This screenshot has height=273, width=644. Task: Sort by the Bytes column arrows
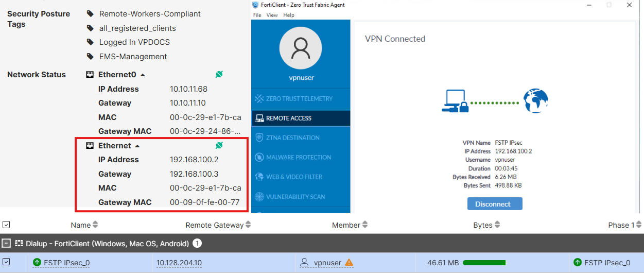497,225
